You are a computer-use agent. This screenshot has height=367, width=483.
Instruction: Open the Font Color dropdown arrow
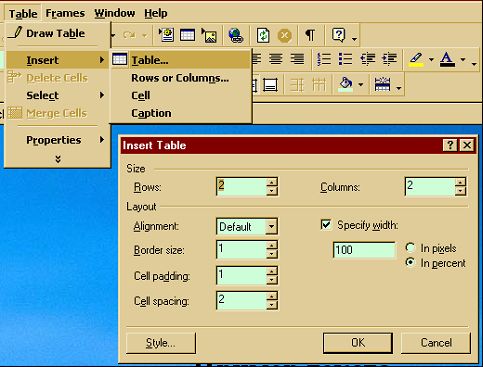point(463,60)
